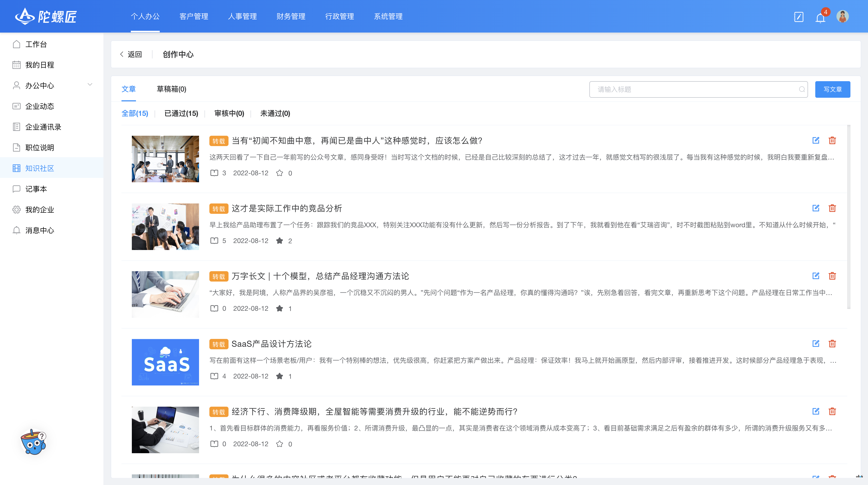Viewport: 868px width, 485px height.
Task: Click the back chevron next to 返回
Action: 122,54
